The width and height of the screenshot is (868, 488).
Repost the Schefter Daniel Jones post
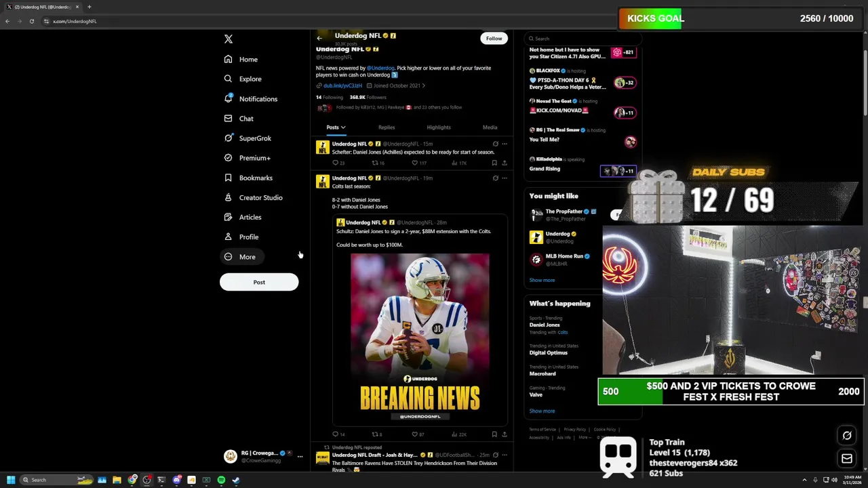click(378, 163)
